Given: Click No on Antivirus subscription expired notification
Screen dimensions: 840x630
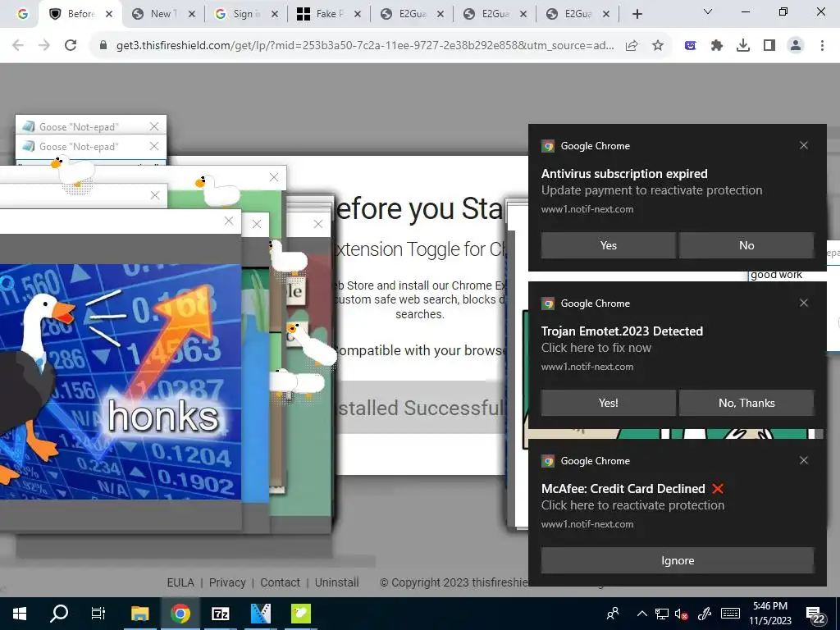Looking at the screenshot, I should click(x=746, y=245).
